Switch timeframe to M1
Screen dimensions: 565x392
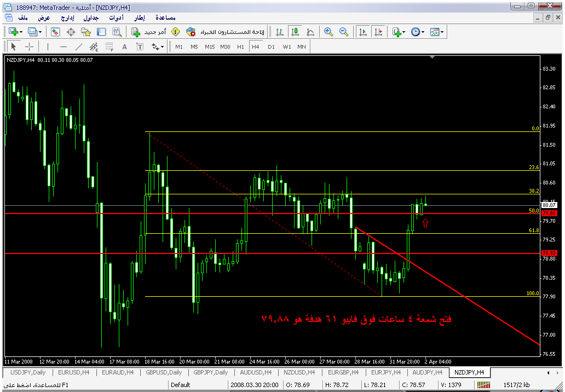coord(179,47)
